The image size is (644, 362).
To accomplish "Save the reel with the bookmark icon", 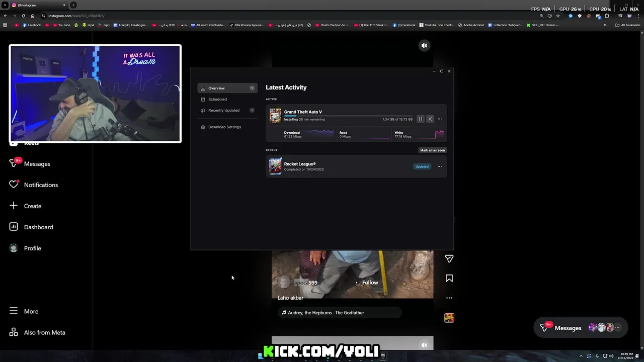I will coord(449,278).
